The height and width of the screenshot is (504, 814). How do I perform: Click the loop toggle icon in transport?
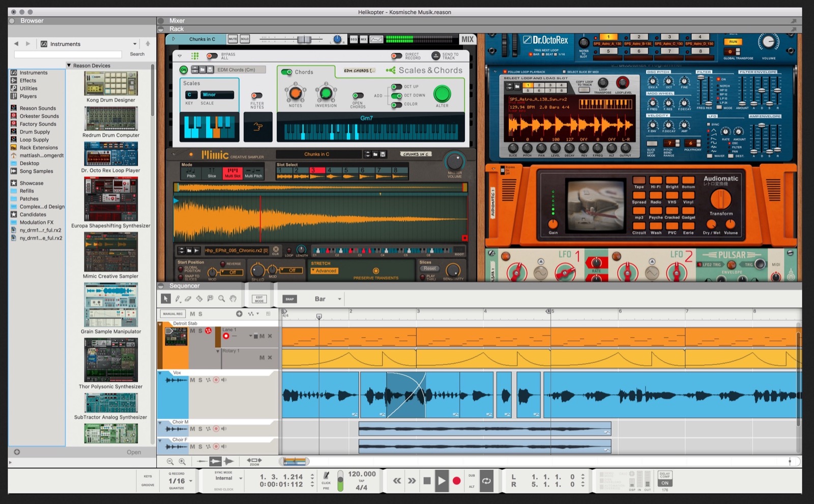tap(486, 481)
